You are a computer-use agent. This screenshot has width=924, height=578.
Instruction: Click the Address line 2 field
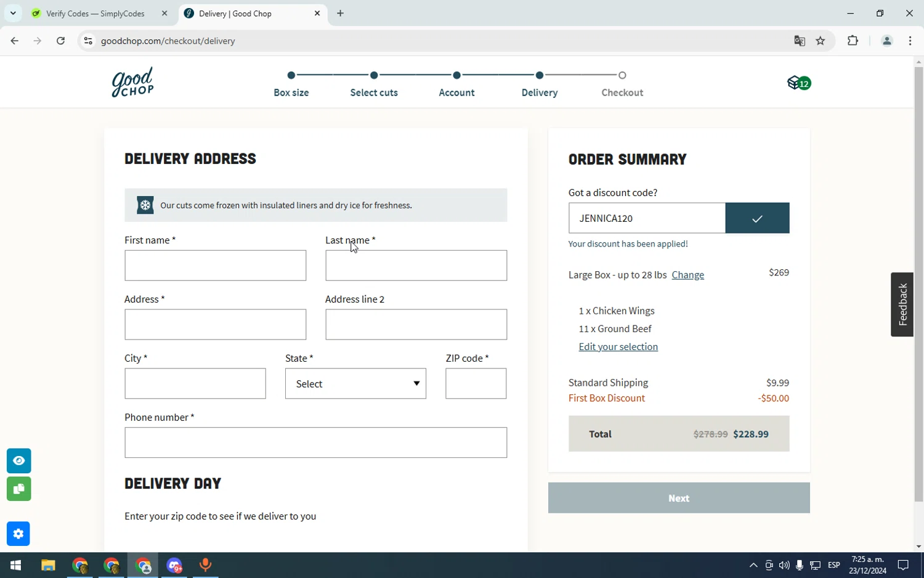(416, 325)
